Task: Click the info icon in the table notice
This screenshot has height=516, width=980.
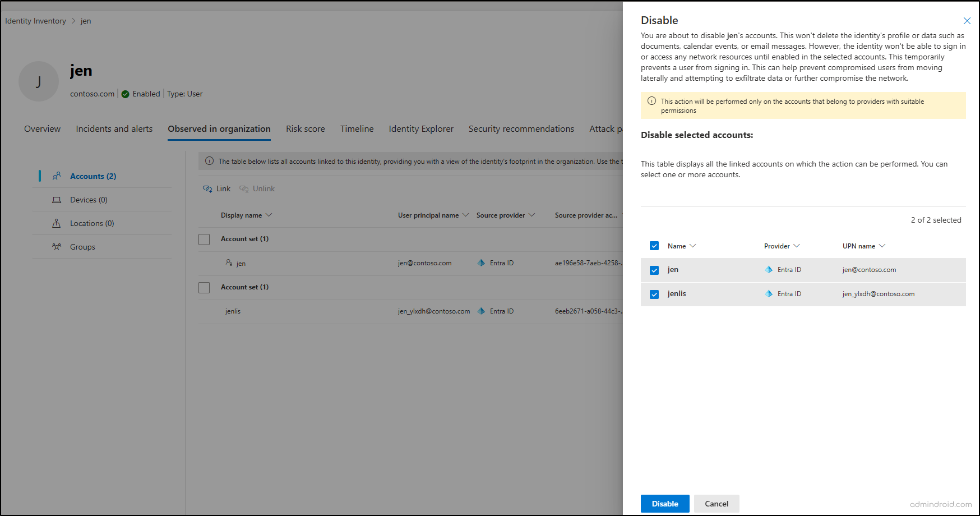Action: coord(209,161)
